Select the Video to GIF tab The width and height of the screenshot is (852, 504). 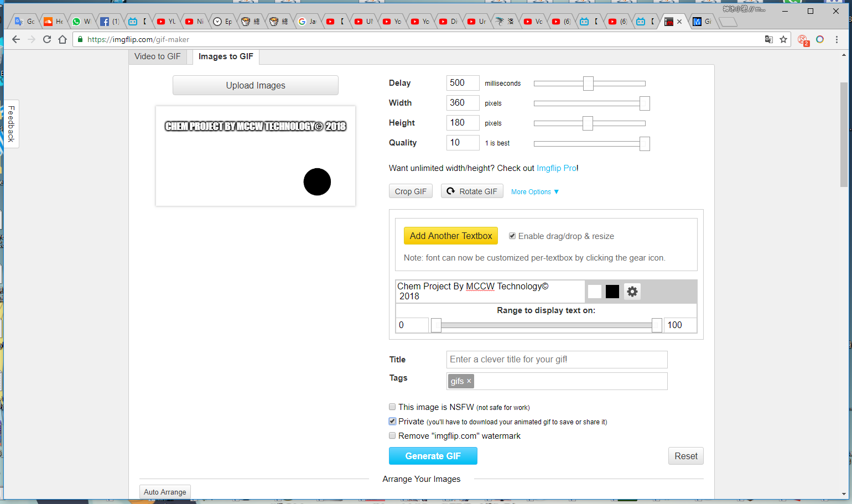158,56
